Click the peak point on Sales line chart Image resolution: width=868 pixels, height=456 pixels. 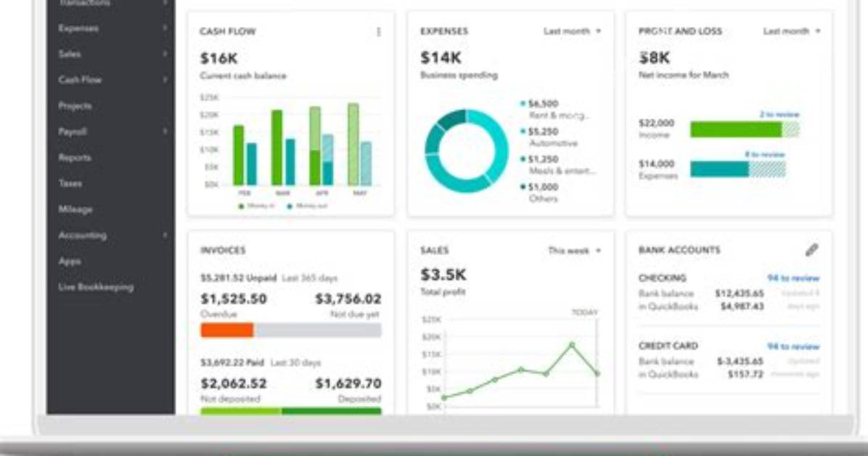(572, 345)
